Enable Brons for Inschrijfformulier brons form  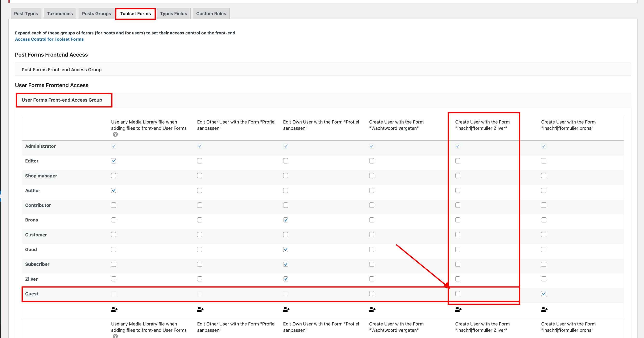point(544,220)
